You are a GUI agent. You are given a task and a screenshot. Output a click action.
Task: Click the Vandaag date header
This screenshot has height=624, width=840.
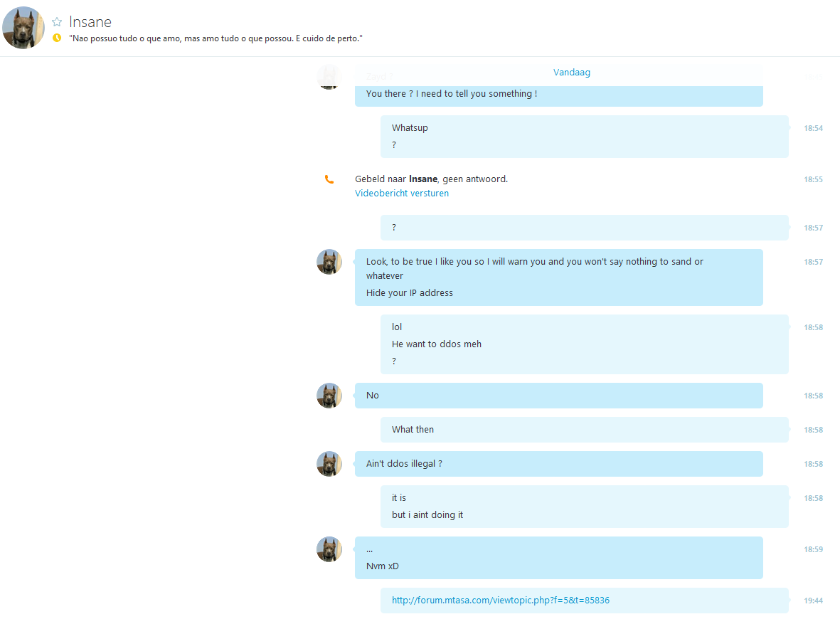point(572,73)
